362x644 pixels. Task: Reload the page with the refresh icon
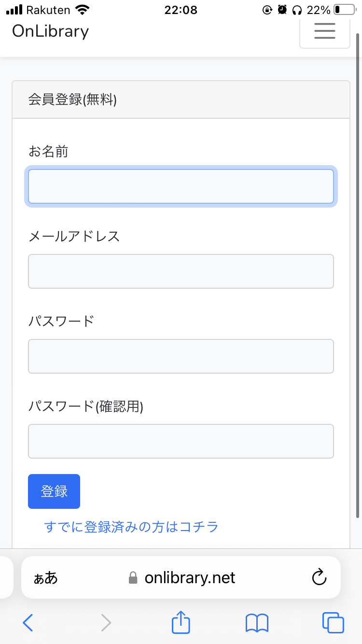320,577
